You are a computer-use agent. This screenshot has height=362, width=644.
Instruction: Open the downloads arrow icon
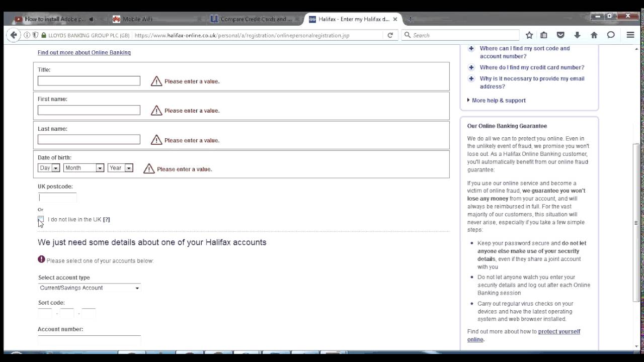pos(577,35)
